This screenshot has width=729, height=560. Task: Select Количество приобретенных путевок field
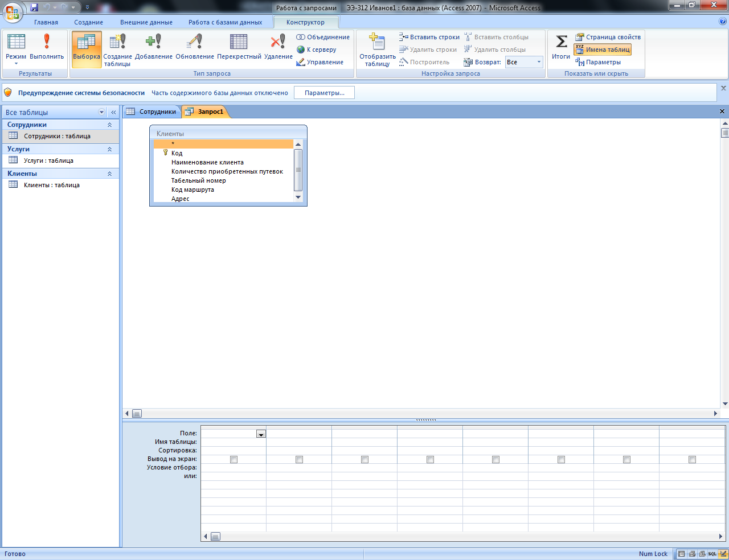click(227, 171)
